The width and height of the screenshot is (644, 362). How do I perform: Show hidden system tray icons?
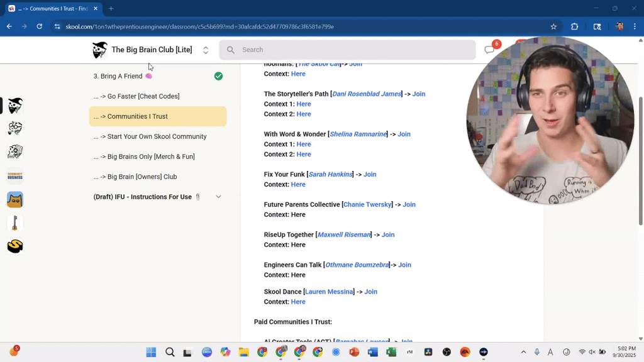pos(523,352)
